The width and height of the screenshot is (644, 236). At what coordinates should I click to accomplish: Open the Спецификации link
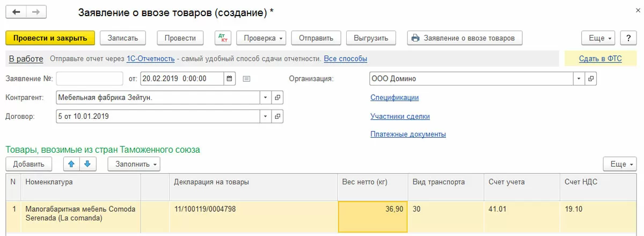coord(394,98)
